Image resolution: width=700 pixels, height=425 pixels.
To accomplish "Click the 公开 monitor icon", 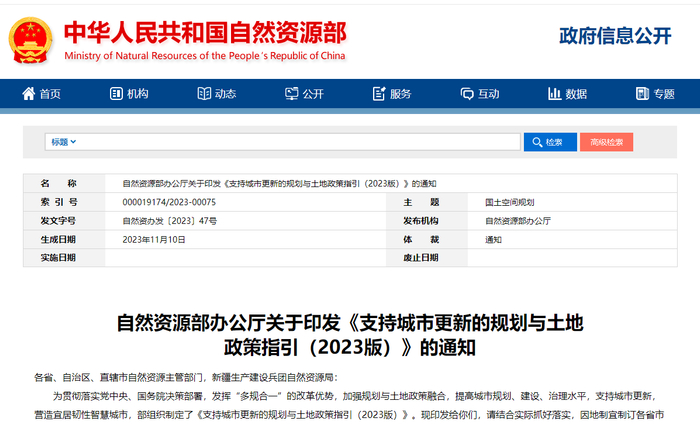I will coord(292,94).
